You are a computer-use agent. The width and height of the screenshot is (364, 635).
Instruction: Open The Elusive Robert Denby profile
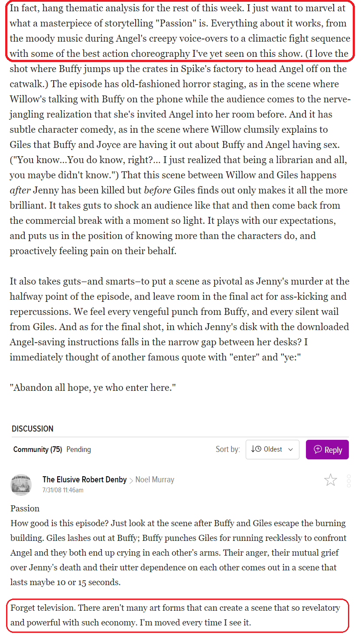coord(84,479)
